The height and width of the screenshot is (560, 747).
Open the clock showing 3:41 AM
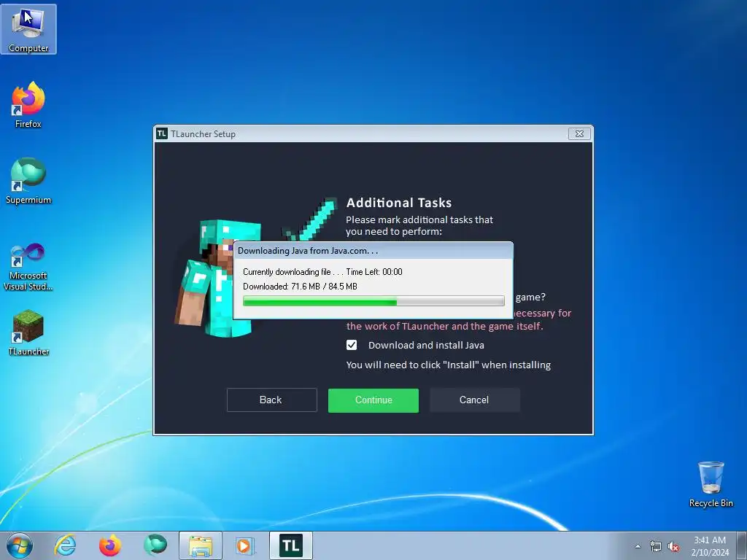pyautogui.click(x=710, y=546)
